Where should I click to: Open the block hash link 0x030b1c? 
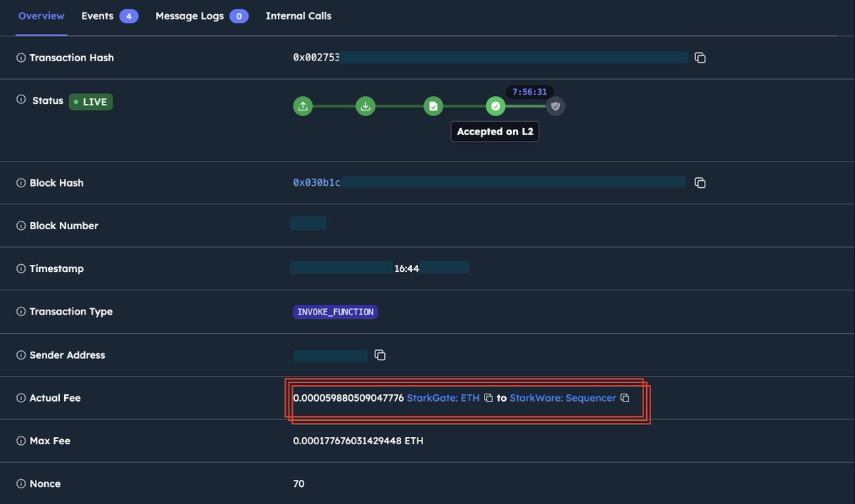pyautogui.click(x=317, y=183)
